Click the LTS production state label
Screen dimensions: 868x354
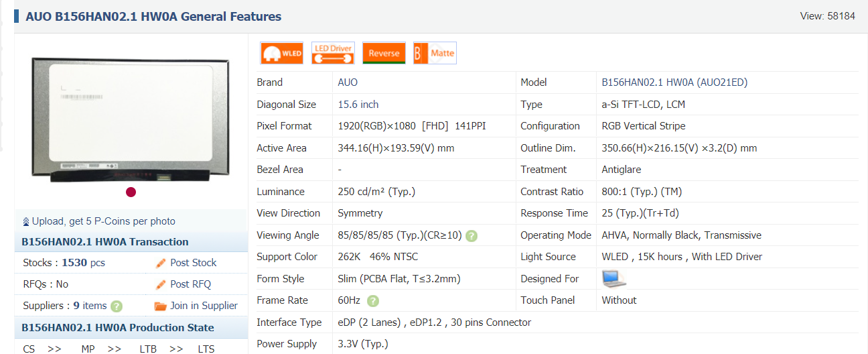(x=206, y=349)
